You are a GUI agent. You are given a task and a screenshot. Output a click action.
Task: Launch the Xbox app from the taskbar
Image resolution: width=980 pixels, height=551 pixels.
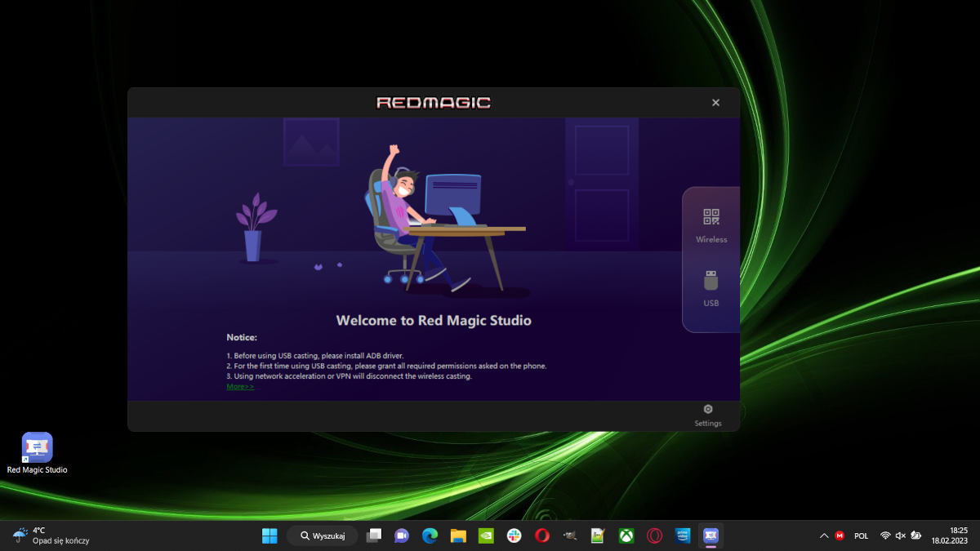tap(626, 535)
